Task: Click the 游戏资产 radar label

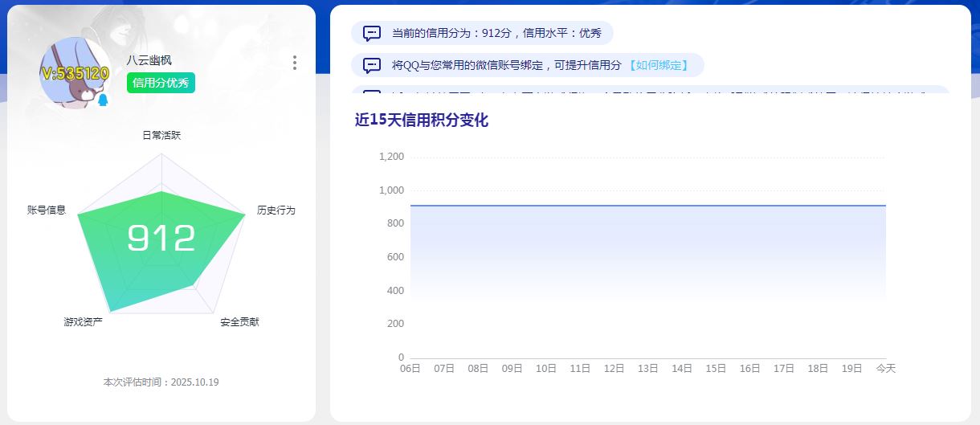Action: pyautogui.click(x=84, y=321)
